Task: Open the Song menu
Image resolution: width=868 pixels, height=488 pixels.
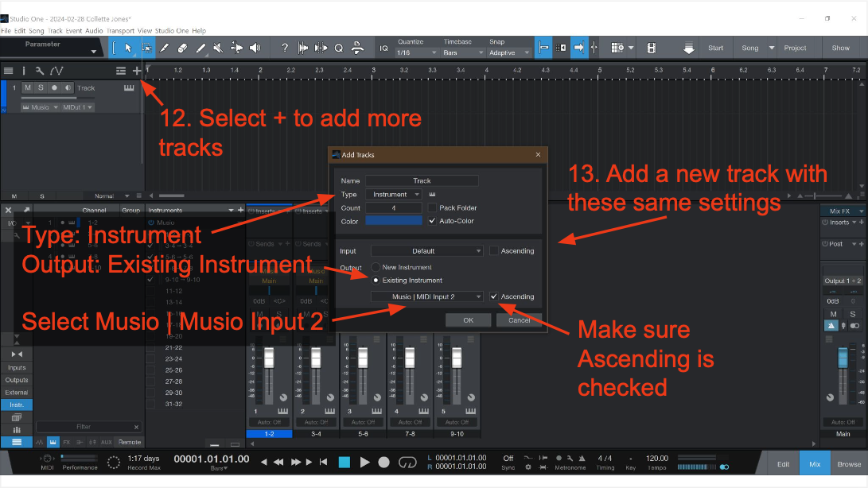Action: 36,31
